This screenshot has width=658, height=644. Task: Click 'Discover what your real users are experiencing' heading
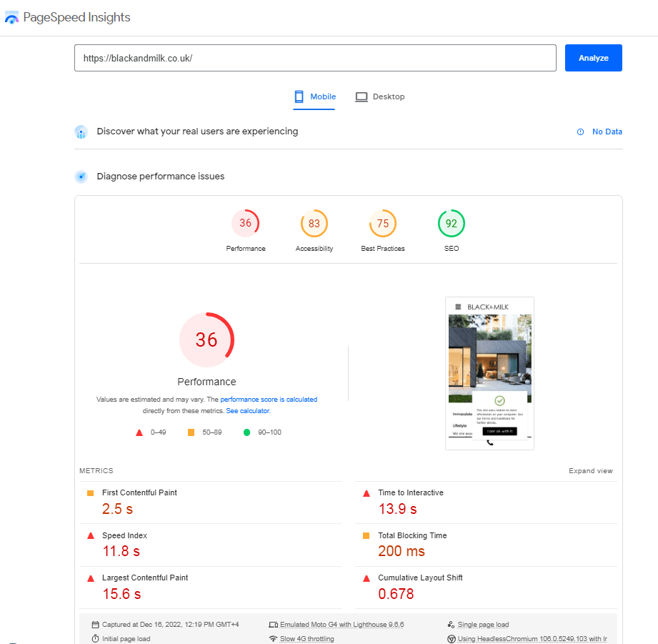click(197, 132)
